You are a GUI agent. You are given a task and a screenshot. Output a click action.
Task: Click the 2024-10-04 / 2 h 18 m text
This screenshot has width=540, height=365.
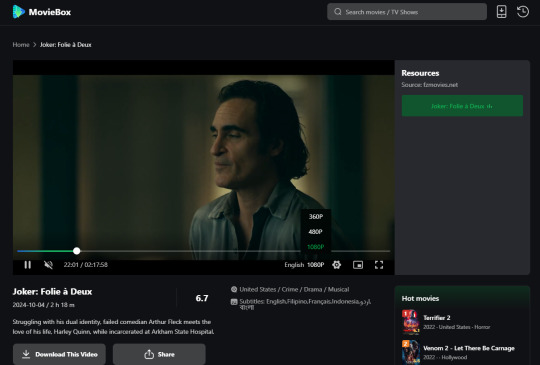point(43,305)
